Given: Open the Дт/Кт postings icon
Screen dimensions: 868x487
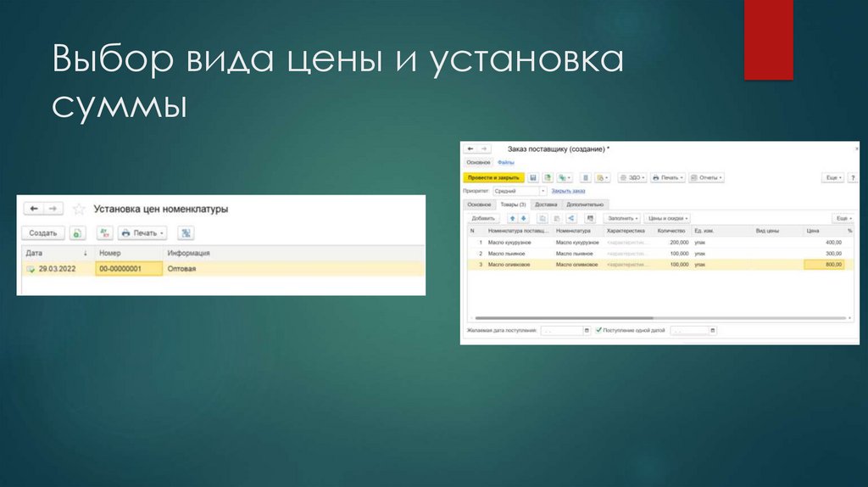Looking at the screenshot, I should tap(104, 233).
